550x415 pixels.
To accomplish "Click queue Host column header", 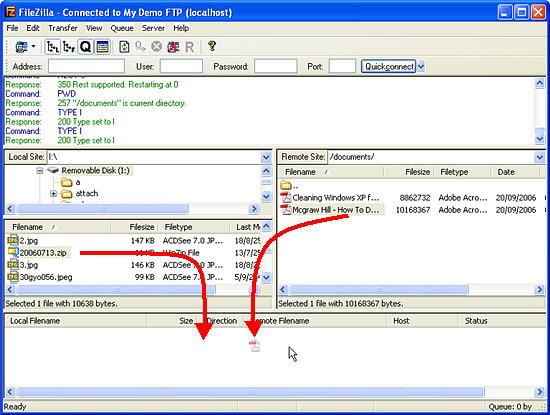I will pos(423,321).
